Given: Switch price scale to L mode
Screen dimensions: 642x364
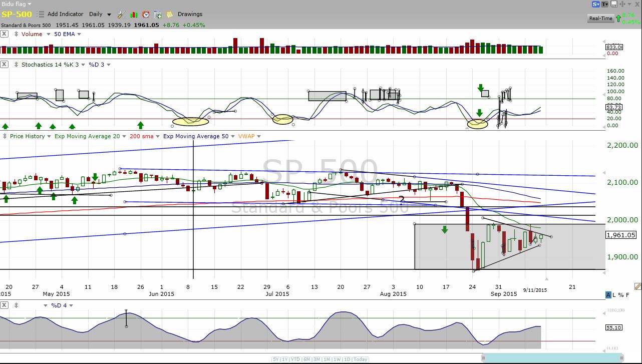Looking at the screenshot, I should (614, 295).
